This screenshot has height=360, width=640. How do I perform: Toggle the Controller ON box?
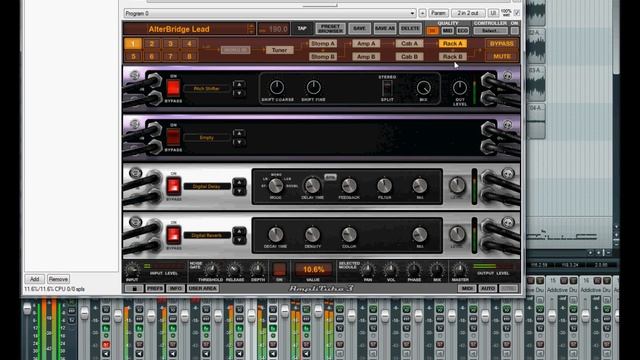(x=514, y=31)
